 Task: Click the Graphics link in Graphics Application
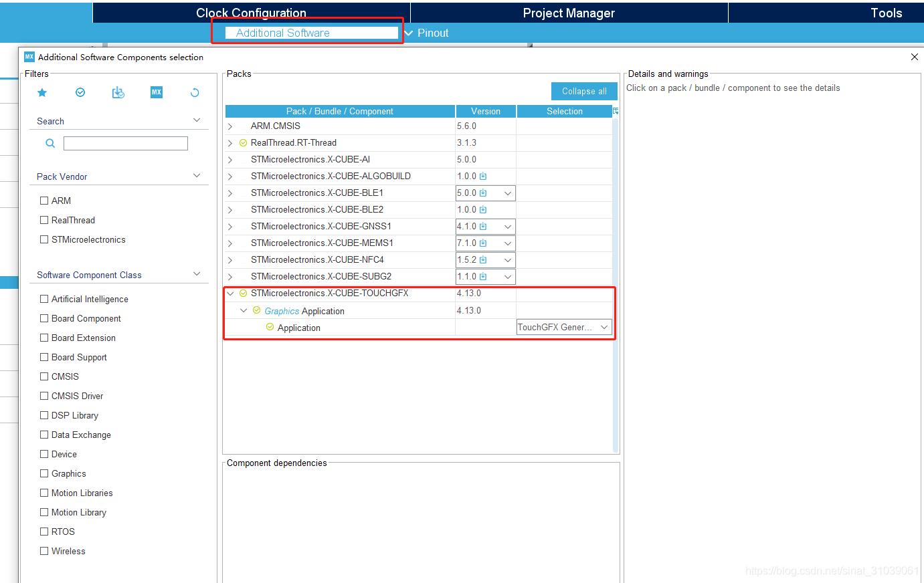282,311
